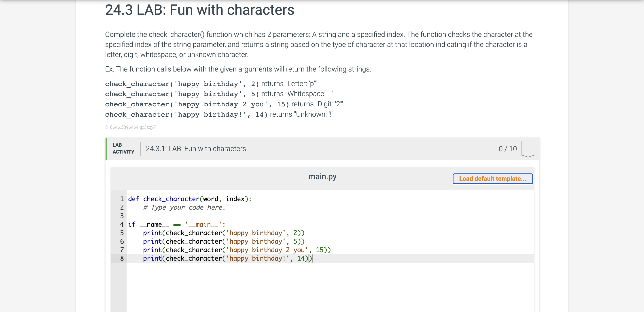Click the green LAB ACTIVITY banner stripe

106,149
